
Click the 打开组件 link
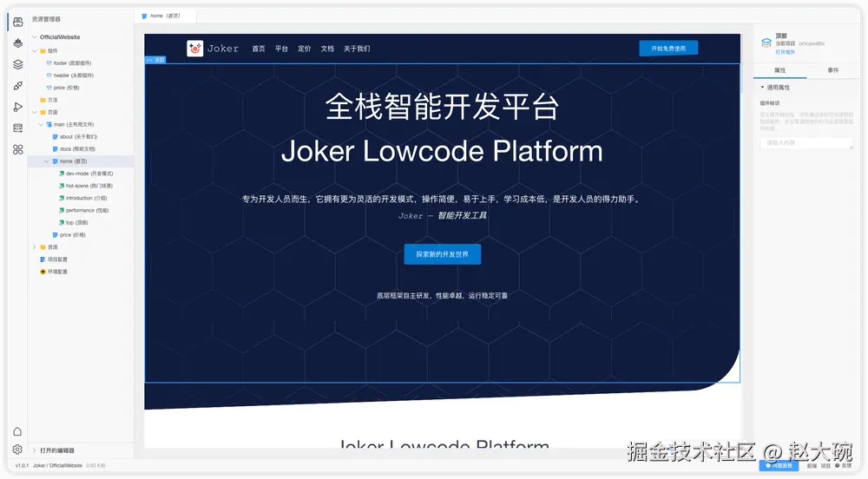[x=785, y=52]
